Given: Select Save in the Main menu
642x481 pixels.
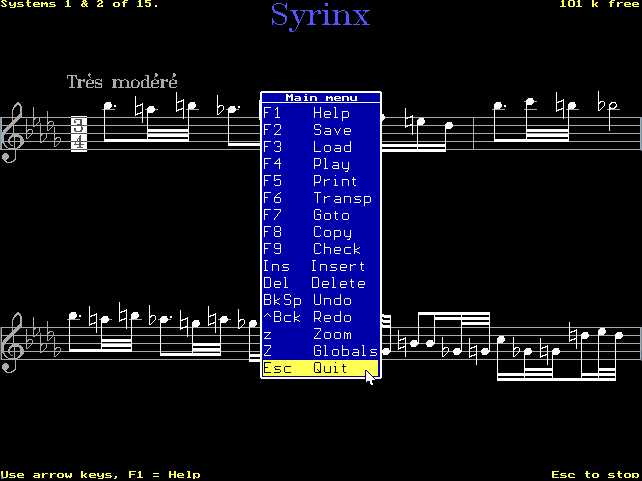Looking at the screenshot, I should [320, 130].
